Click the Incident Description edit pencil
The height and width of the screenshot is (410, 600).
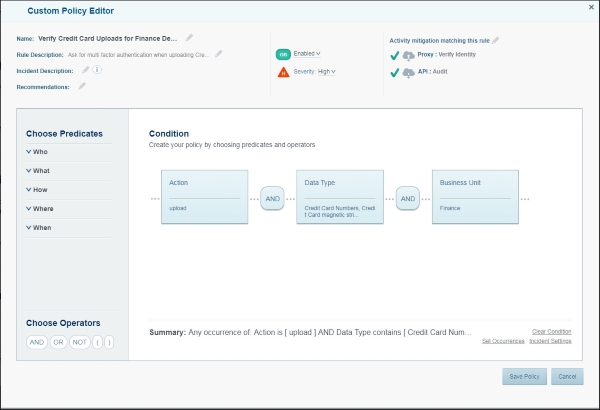click(86, 70)
